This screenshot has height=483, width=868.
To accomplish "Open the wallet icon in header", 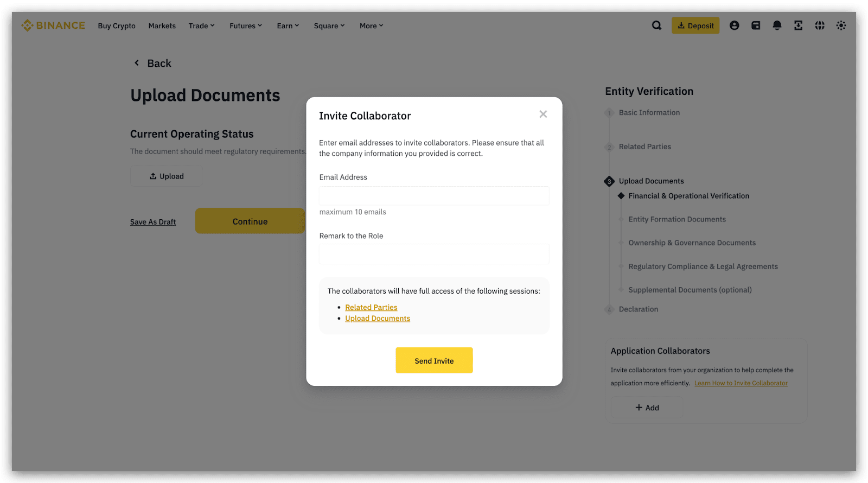I will [756, 26].
